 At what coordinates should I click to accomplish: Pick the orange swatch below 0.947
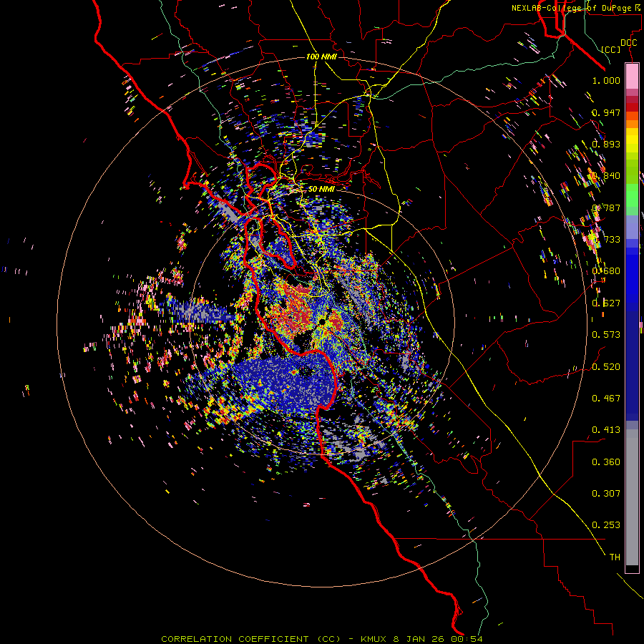[x=632, y=124]
